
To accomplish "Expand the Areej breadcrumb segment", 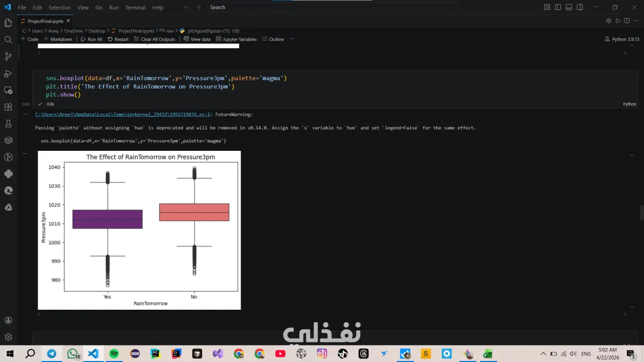I will click(53, 31).
